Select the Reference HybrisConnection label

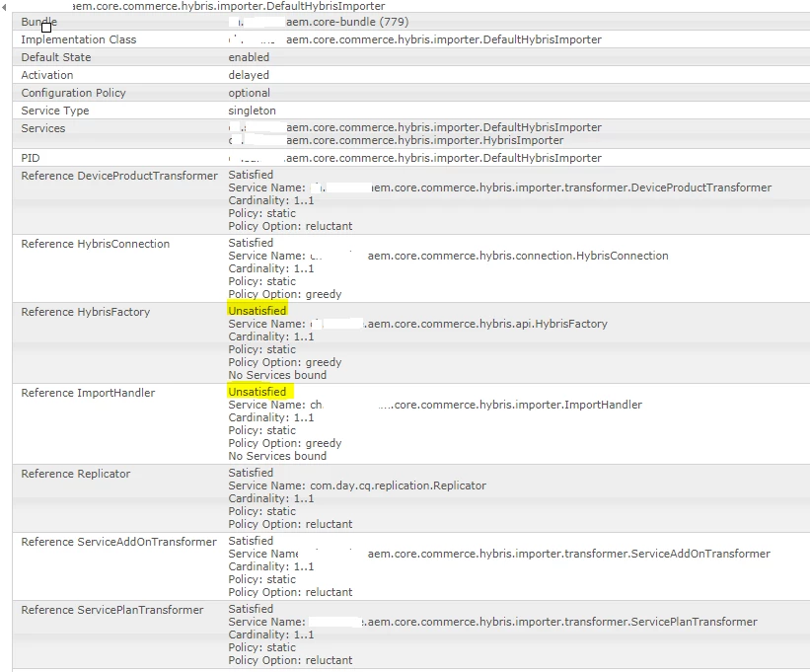coord(95,244)
